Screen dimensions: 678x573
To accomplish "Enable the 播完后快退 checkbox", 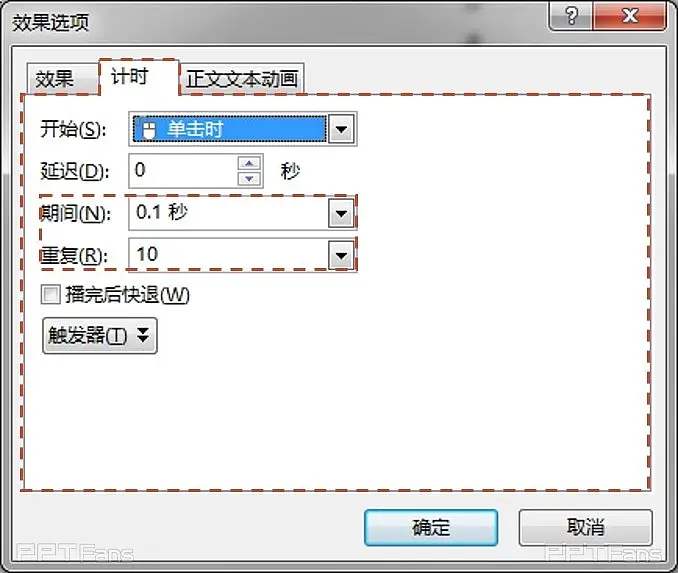I will (x=49, y=294).
